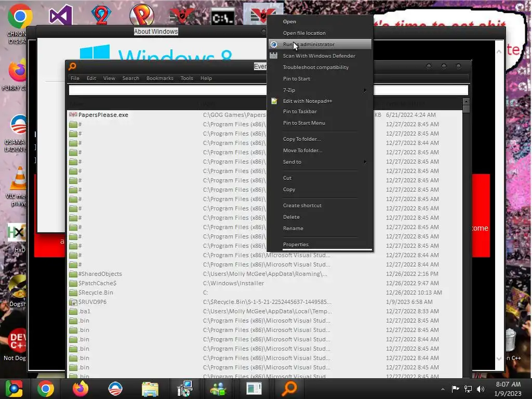Open the Search menu in Everything

pos(130,78)
